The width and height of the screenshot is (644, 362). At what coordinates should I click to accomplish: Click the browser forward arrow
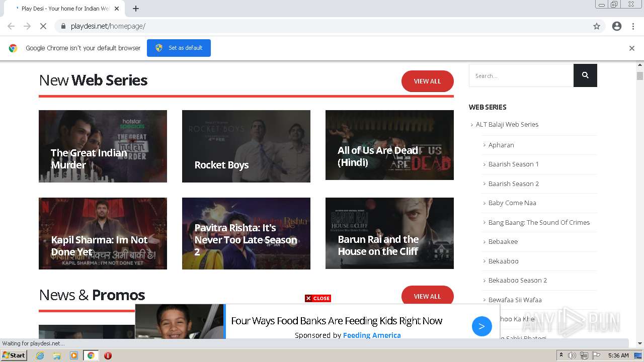(27, 26)
